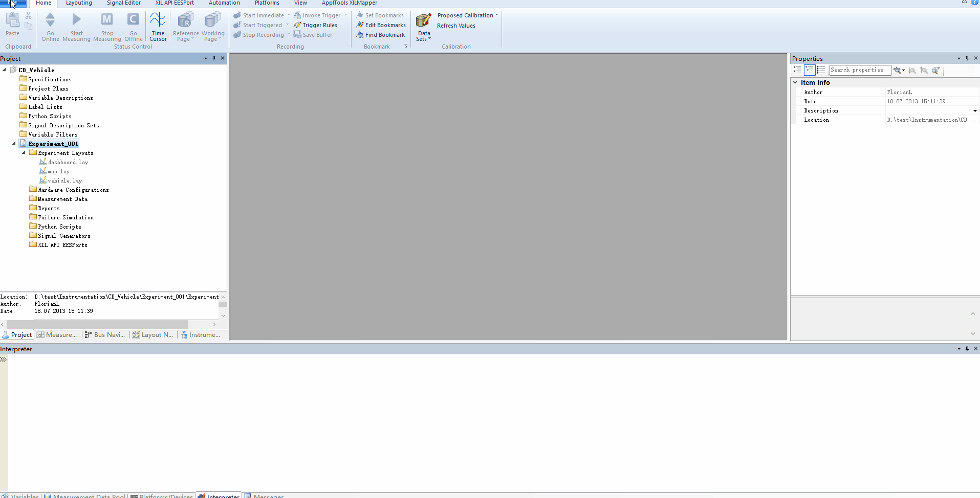Click Invoke Trigger
The image size is (980, 498).
(x=317, y=15)
